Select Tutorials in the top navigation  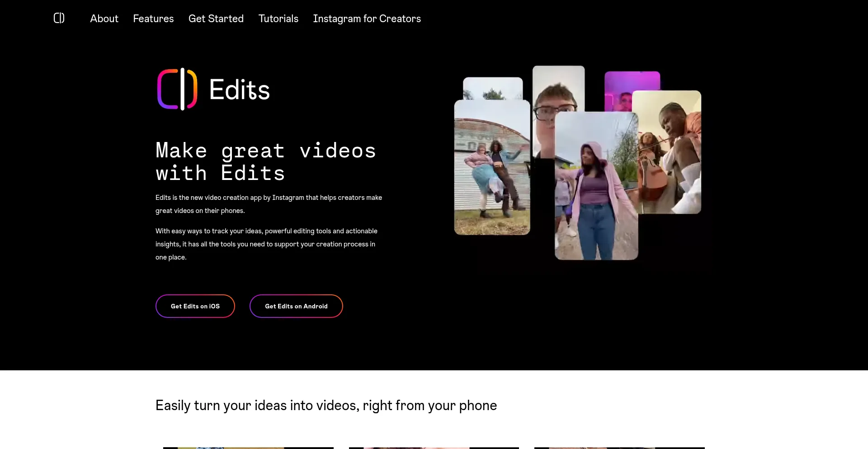[278, 19]
